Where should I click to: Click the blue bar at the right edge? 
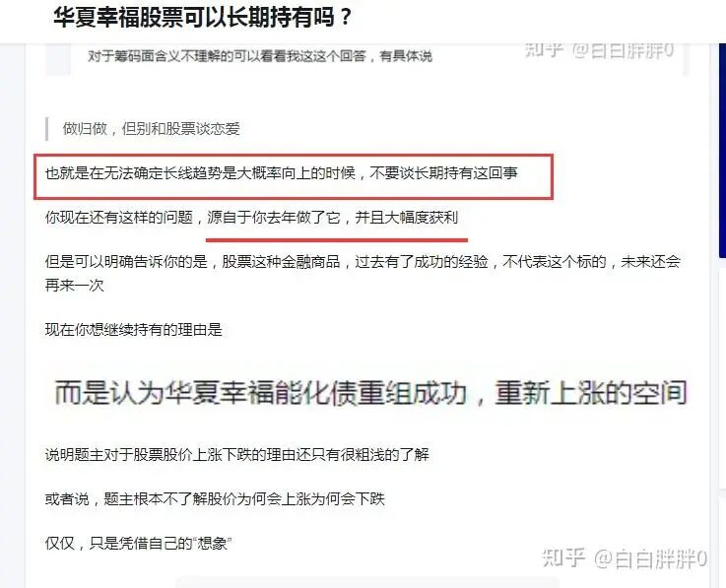(x=722, y=151)
